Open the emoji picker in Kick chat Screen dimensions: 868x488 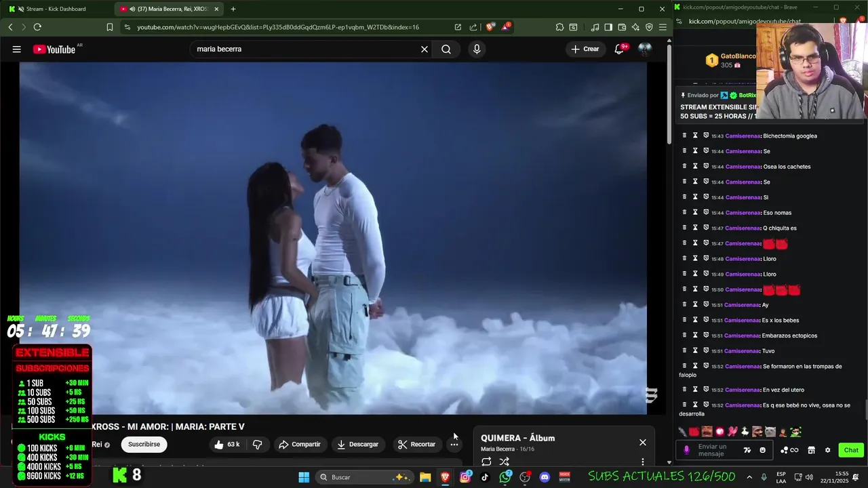(x=763, y=450)
